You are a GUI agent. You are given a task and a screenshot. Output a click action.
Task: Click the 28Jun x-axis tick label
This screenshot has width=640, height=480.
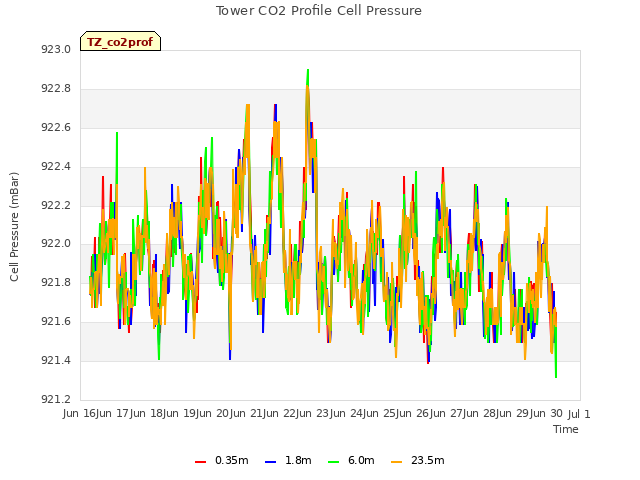point(498,413)
